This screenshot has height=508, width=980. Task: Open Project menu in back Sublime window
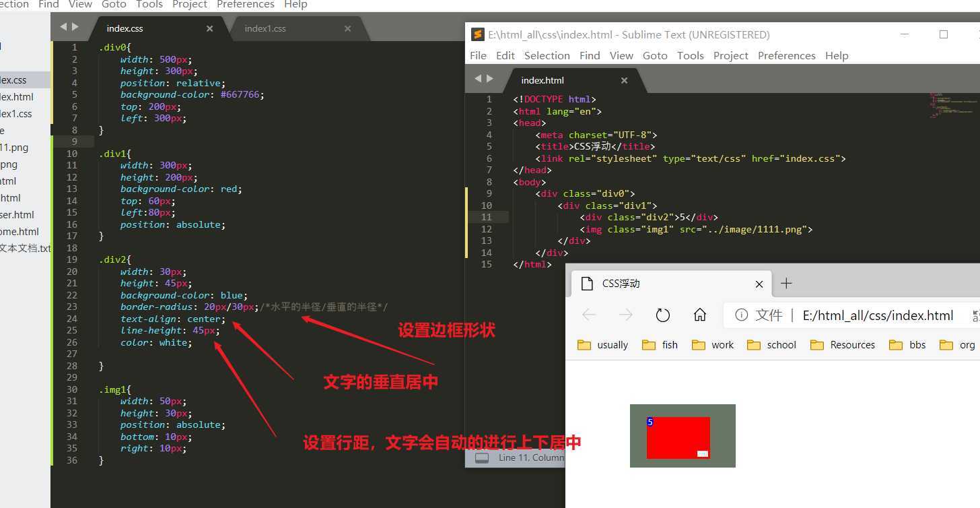190,5
